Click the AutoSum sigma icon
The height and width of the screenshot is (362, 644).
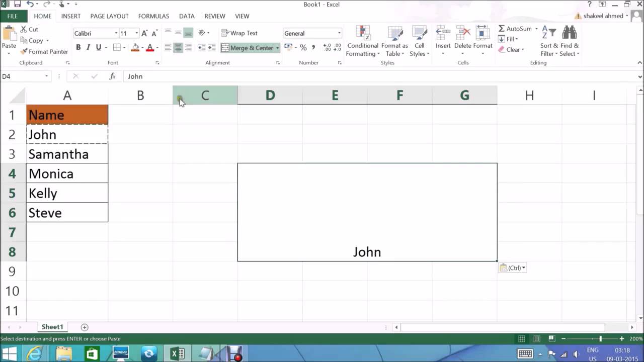pyautogui.click(x=502, y=29)
